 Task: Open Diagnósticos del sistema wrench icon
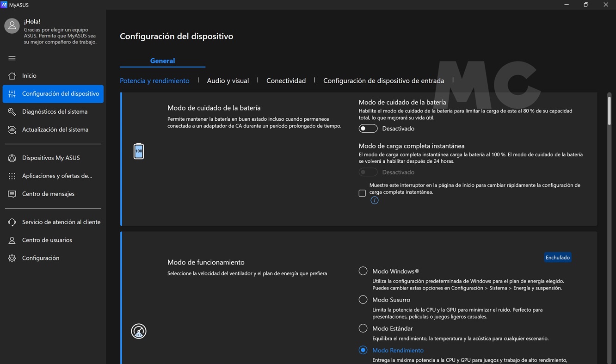(12, 112)
